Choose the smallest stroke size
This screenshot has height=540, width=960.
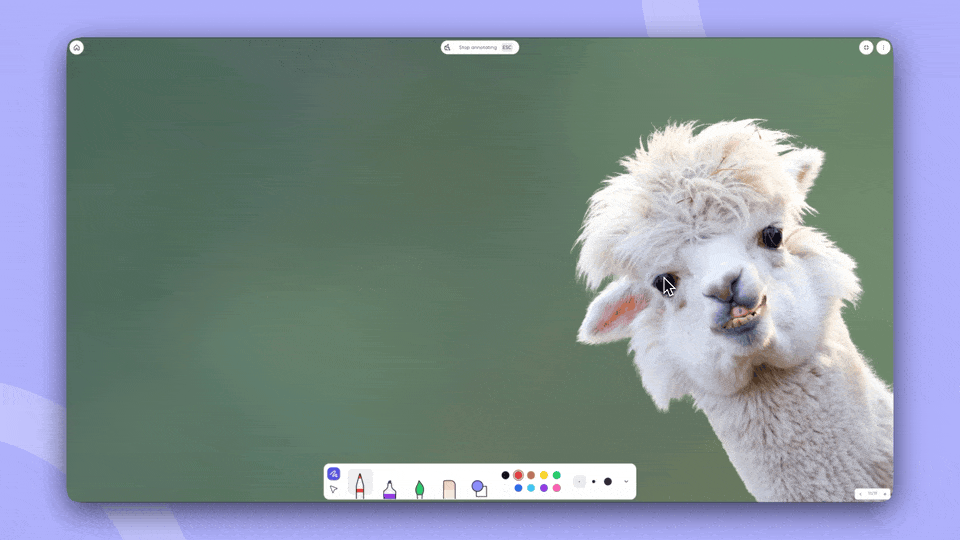[x=579, y=482]
